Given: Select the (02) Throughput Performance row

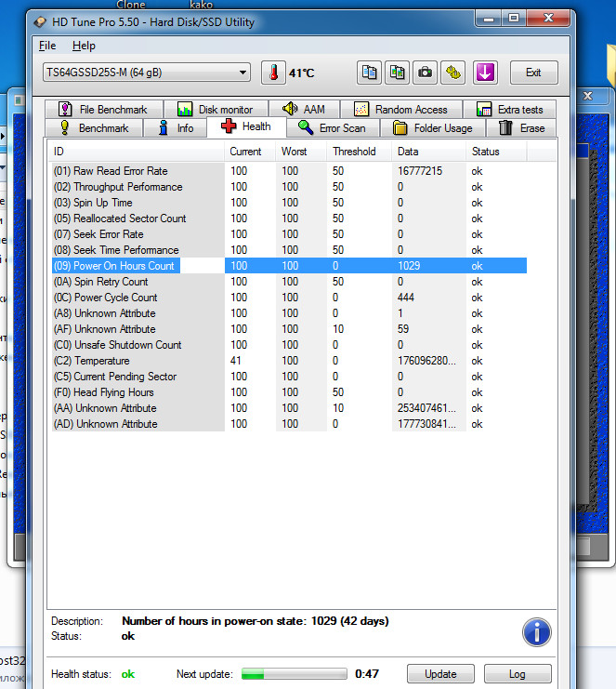Looking at the screenshot, I should click(x=289, y=187).
